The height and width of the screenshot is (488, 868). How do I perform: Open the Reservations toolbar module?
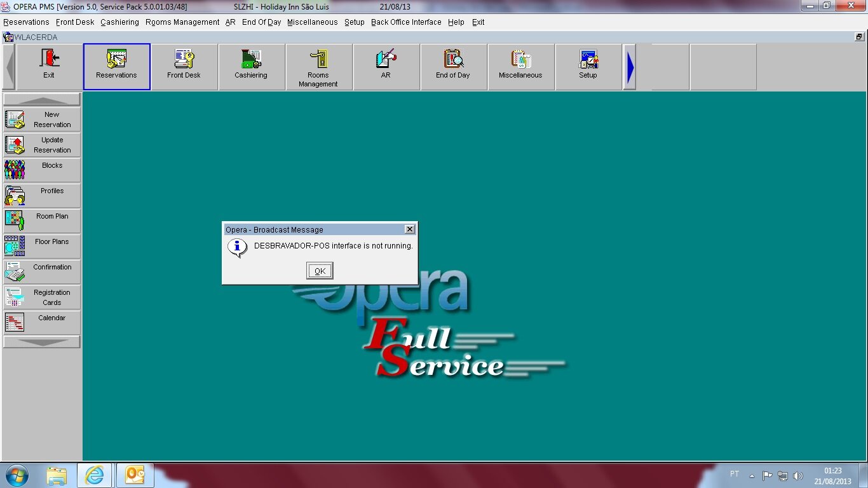[x=117, y=67]
